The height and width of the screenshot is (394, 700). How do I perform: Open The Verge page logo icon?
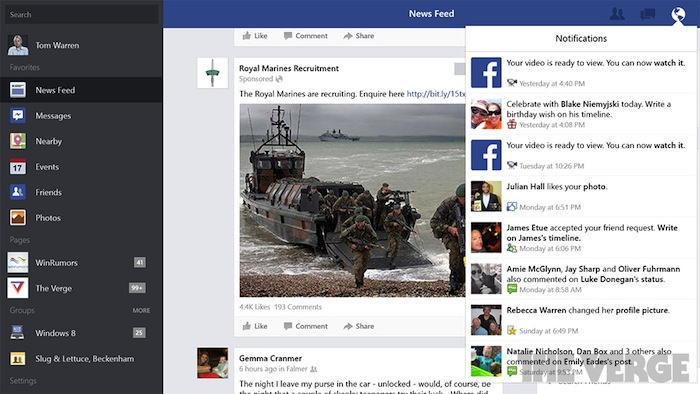(18, 288)
